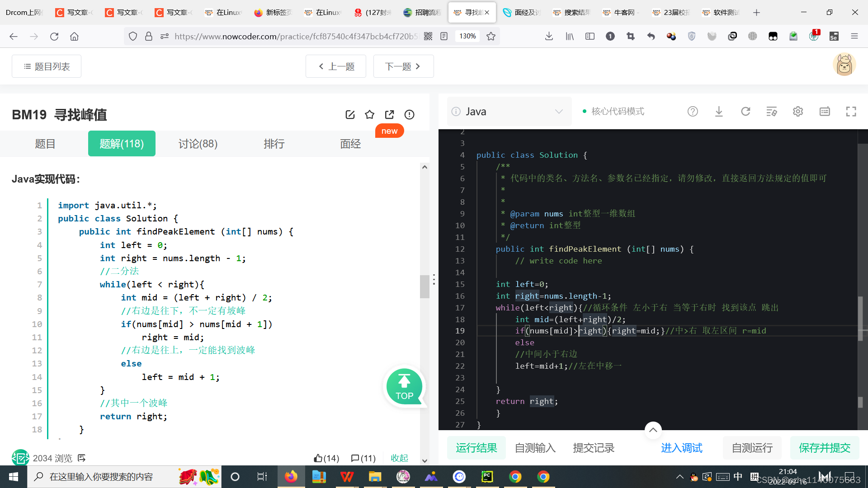Enter fullscreen mode for code editor
This screenshot has height=488, width=868.
coord(851,112)
